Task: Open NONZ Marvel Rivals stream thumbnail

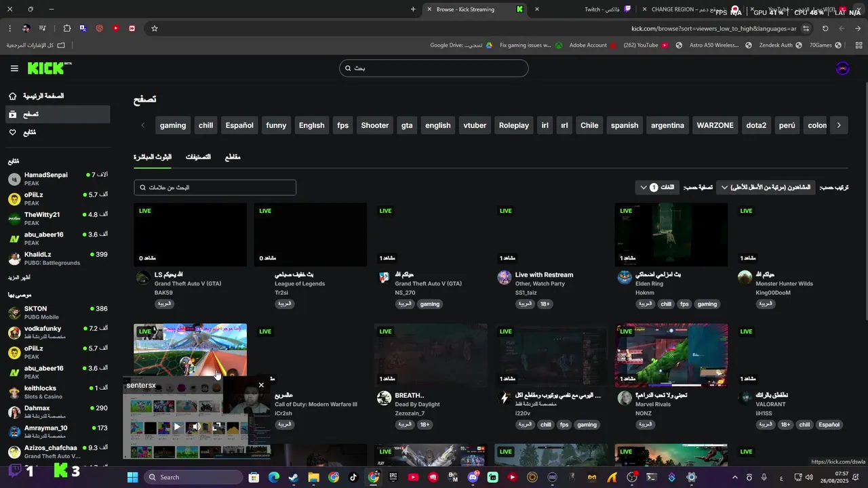Action: [671, 355]
